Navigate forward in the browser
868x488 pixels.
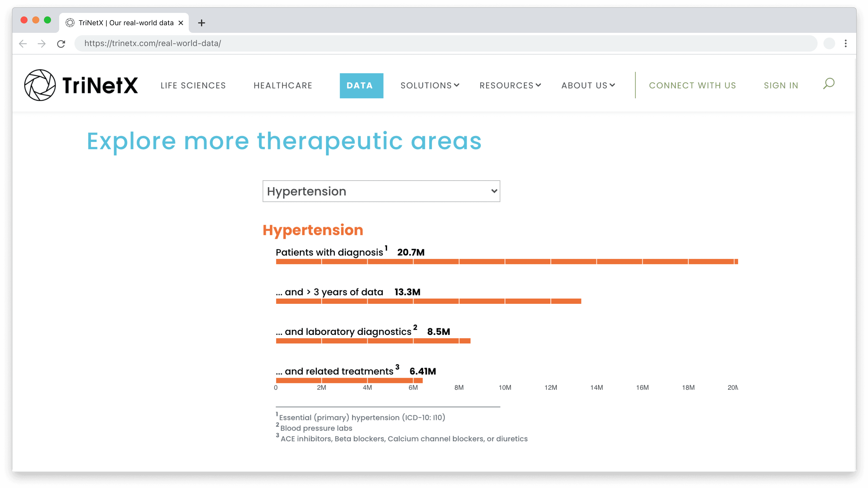click(x=41, y=43)
